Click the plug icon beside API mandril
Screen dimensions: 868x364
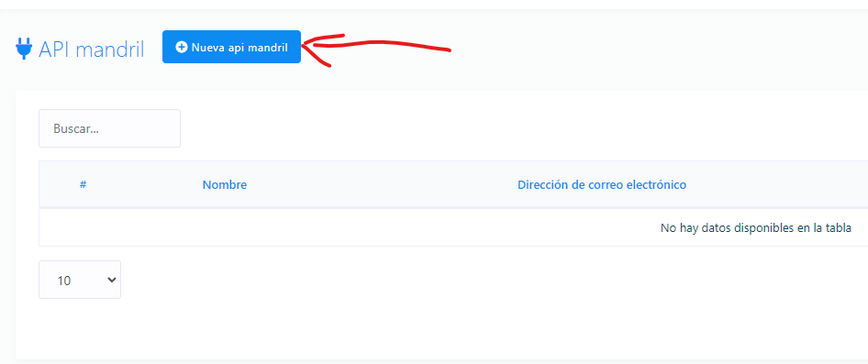tap(24, 50)
